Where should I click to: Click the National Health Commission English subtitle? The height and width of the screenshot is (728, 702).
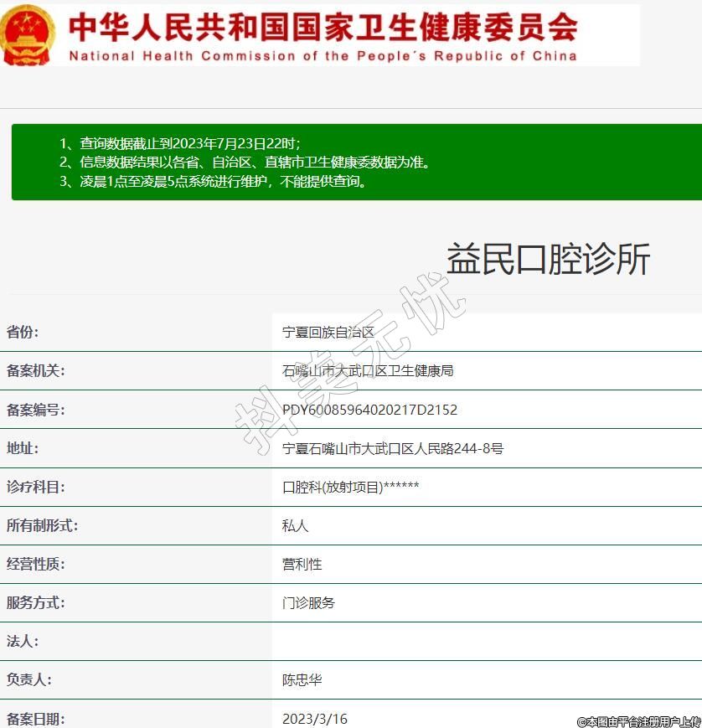(323, 56)
